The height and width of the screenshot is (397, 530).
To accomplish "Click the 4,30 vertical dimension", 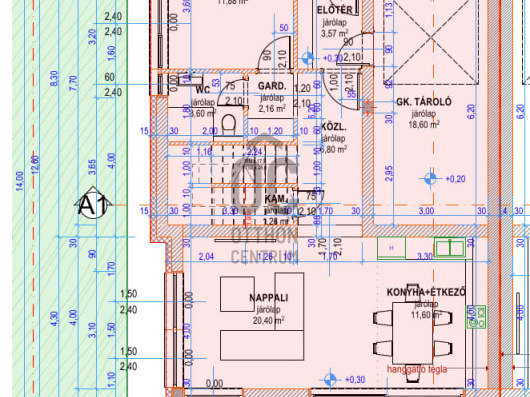I will pos(54,319).
